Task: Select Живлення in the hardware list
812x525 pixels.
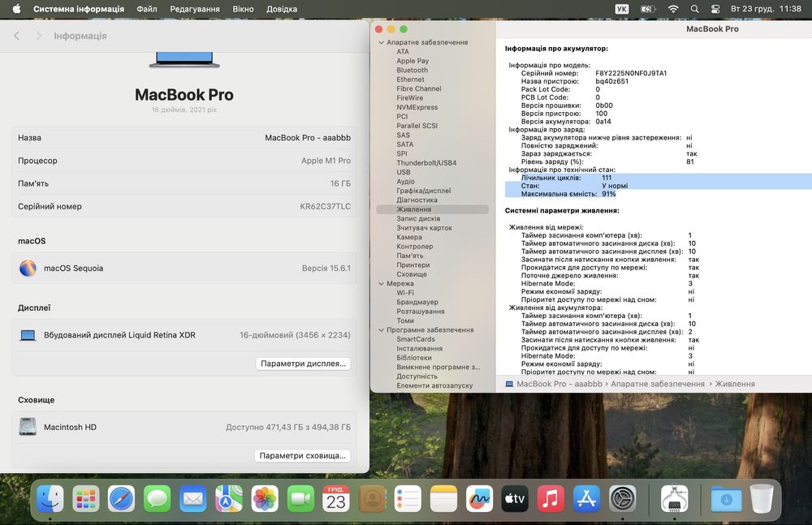Action: pos(433,209)
